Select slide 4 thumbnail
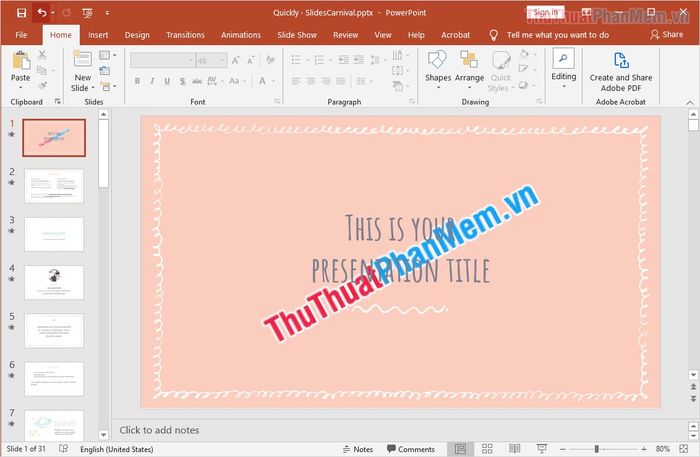Image resolution: width=700 pixels, height=457 pixels. coord(54,283)
